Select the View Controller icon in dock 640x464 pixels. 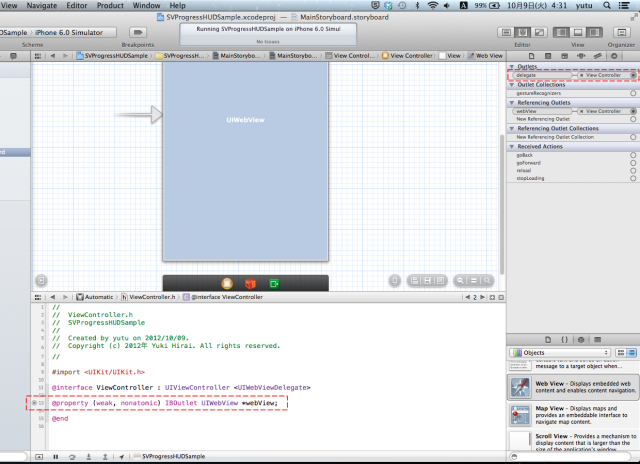[227, 283]
